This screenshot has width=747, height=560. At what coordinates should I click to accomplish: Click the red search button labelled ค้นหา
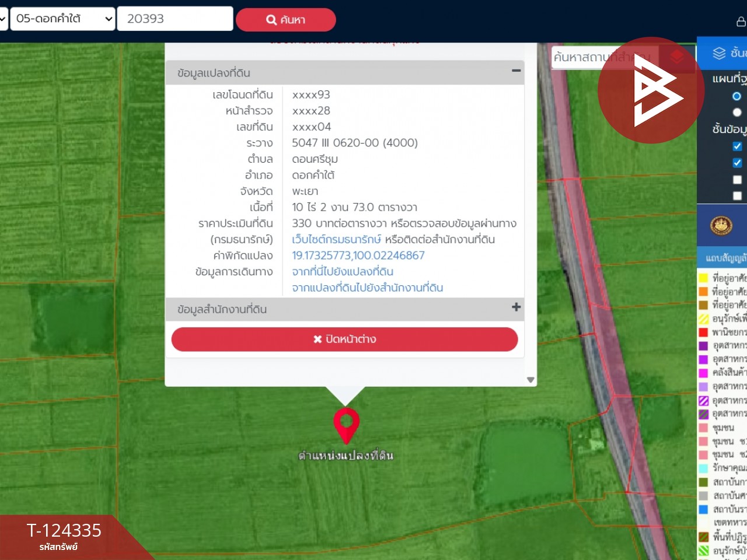(x=285, y=20)
